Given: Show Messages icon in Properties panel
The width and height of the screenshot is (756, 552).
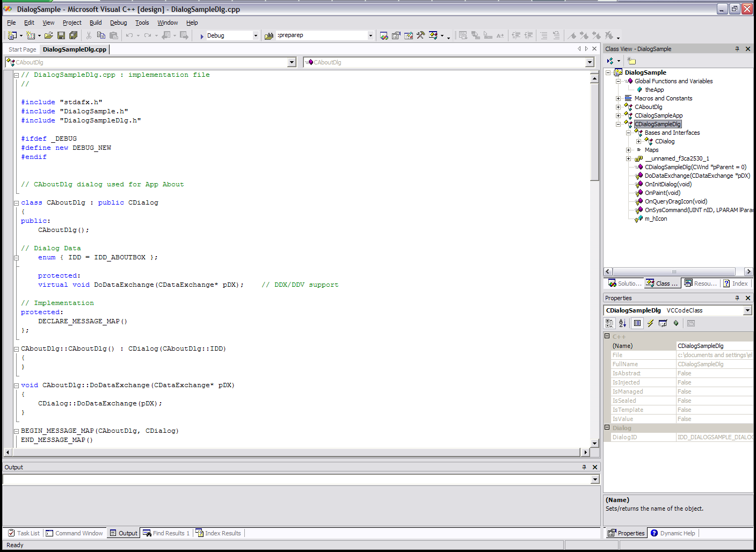Looking at the screenshot, I should tap(663, 323).
